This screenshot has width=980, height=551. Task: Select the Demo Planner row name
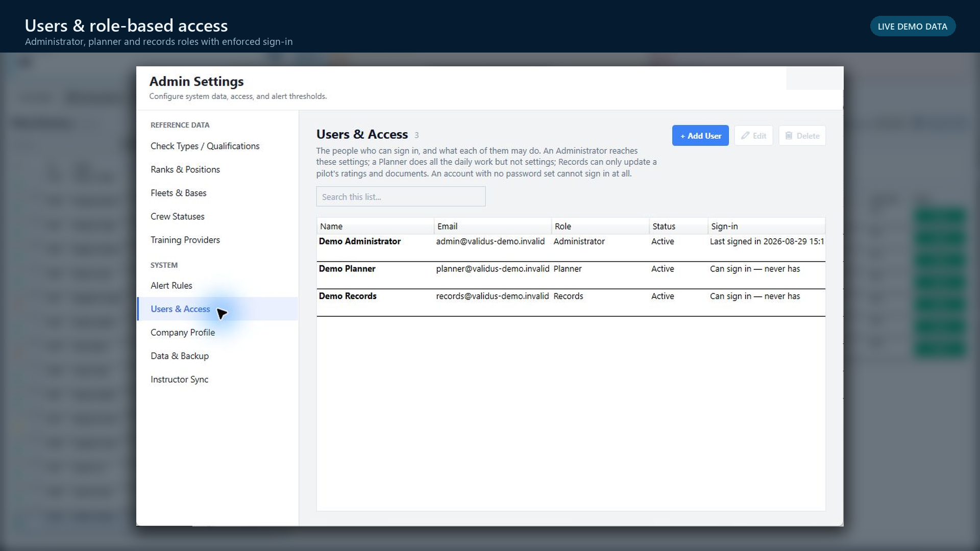point(347,269)
